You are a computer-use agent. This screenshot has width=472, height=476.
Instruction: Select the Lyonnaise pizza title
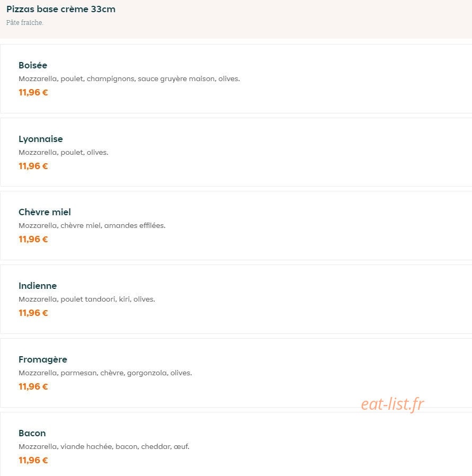(41, 139)
